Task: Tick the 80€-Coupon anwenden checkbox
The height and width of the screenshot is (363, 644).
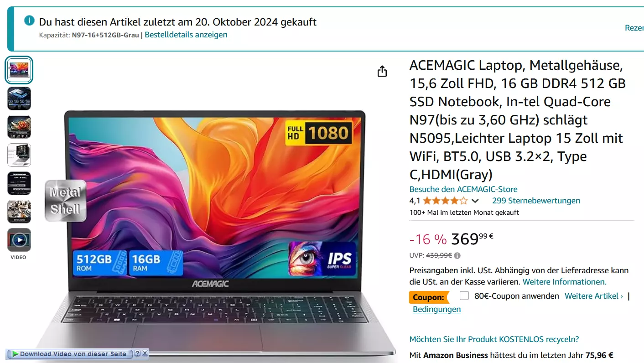Action: 464,296
